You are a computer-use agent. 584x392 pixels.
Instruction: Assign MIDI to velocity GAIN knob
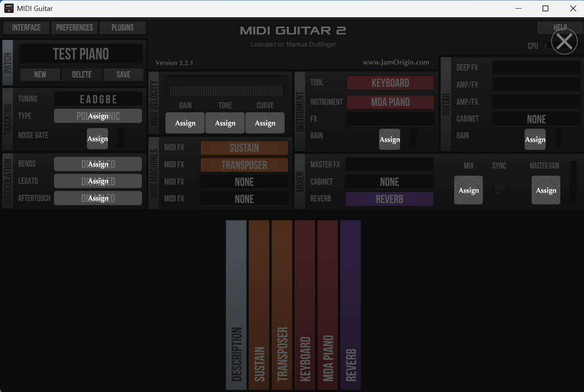[x=185, y=123]
